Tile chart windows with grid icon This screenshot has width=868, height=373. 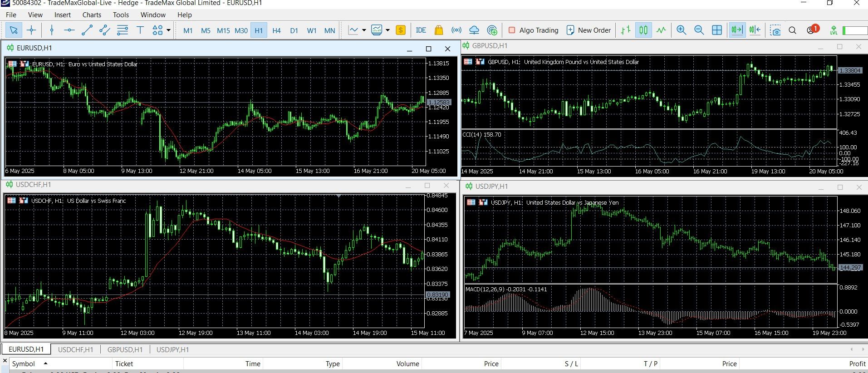pos(717,30)
